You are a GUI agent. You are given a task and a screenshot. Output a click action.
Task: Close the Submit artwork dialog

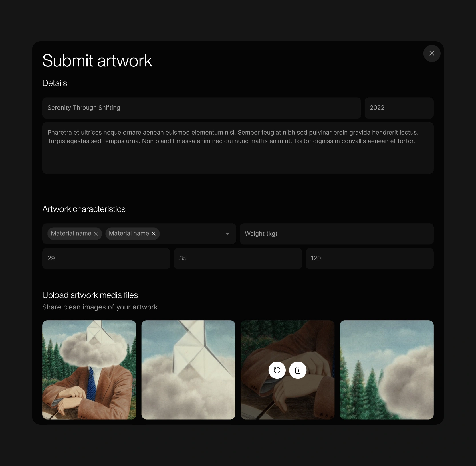(432, 53)
